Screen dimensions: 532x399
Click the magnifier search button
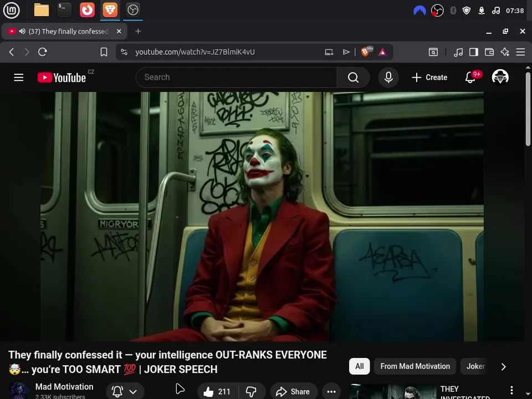coord(353,78)
